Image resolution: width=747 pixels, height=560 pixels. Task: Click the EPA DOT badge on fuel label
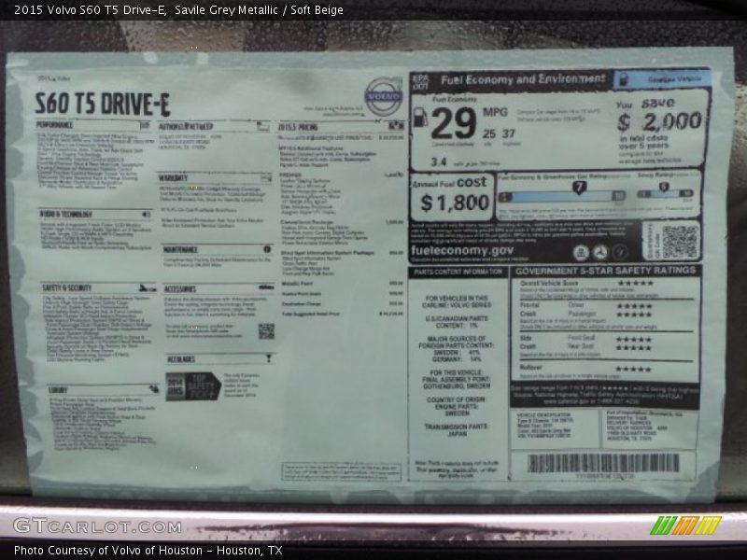click(x=421, y=82)
